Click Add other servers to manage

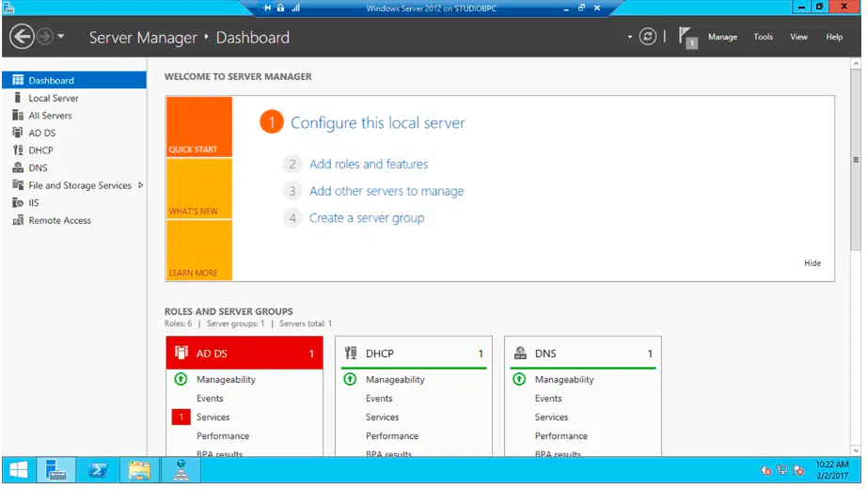click(387, 191)
